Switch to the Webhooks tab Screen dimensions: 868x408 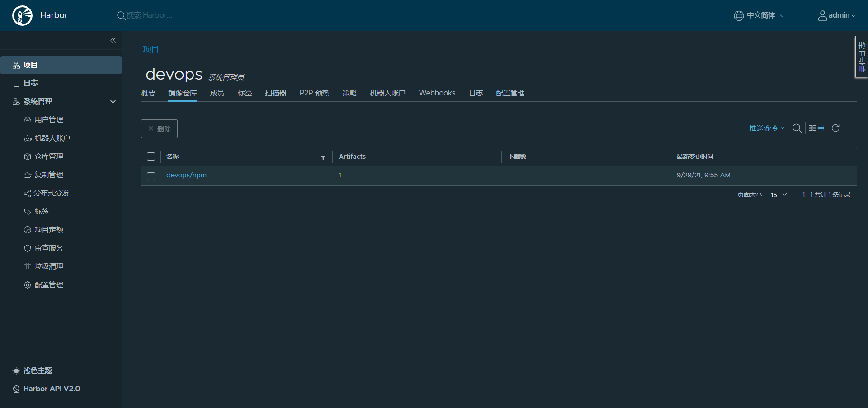click(437, 93)
